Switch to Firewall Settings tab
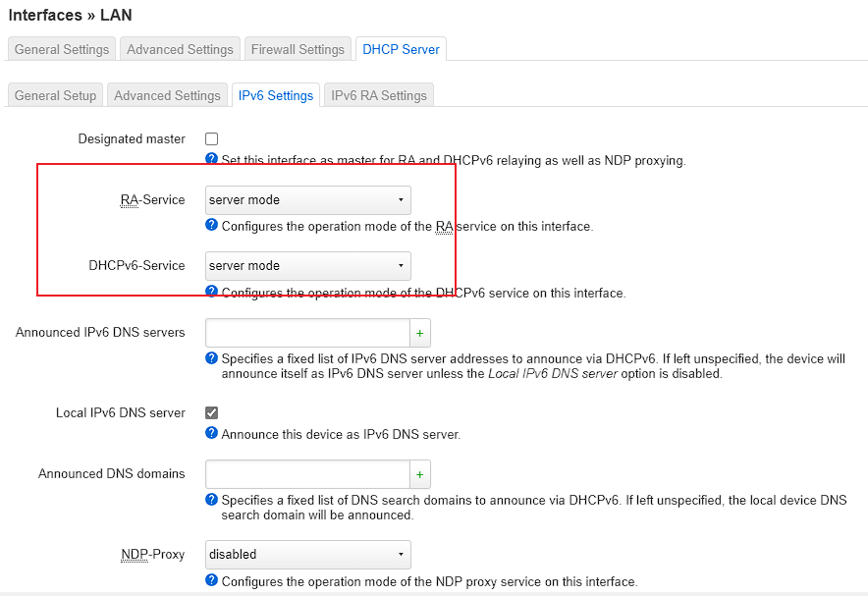This screenshot has width=868, height=596. point(298,49)
